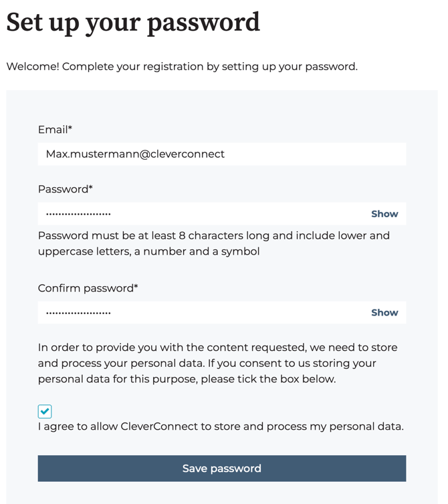Click the Password field label
Image resolution: width=448 pixels, height=504 pixels.
[x=65, y=189]
